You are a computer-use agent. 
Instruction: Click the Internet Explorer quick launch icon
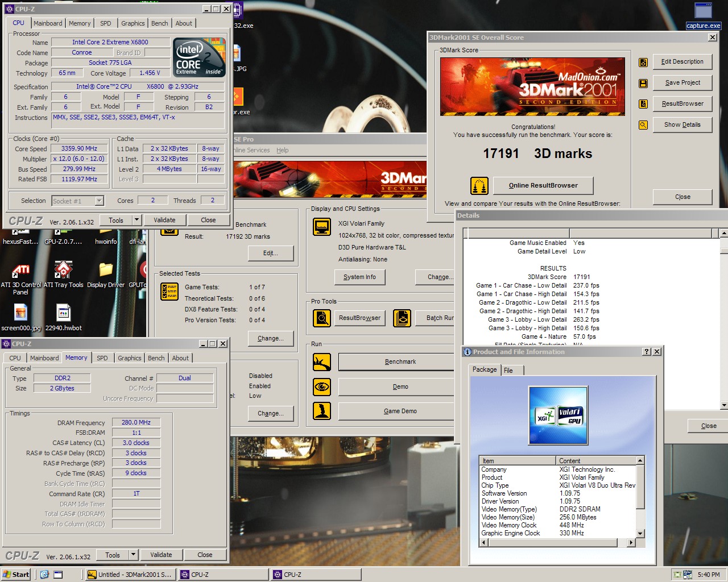pos(44,575)
